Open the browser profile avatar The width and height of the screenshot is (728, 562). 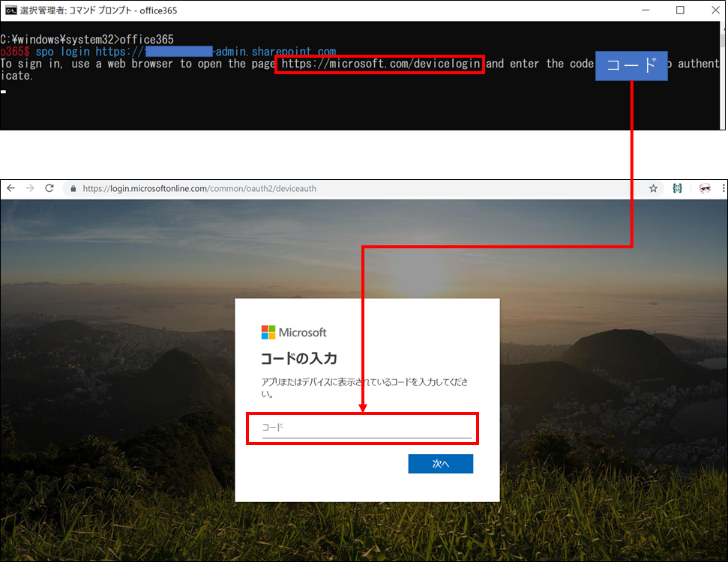click(705, 188)
